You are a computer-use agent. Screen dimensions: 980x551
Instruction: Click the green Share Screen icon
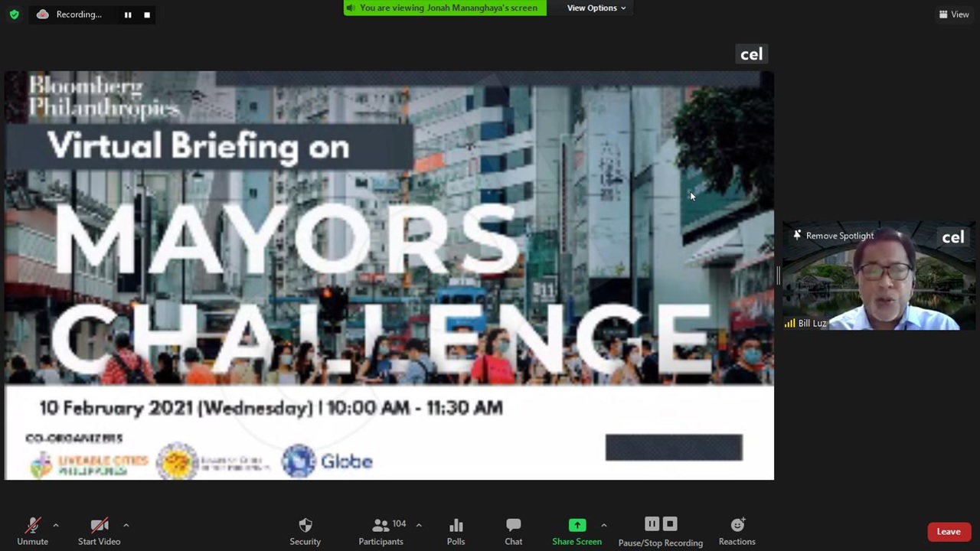coord(577,525)
